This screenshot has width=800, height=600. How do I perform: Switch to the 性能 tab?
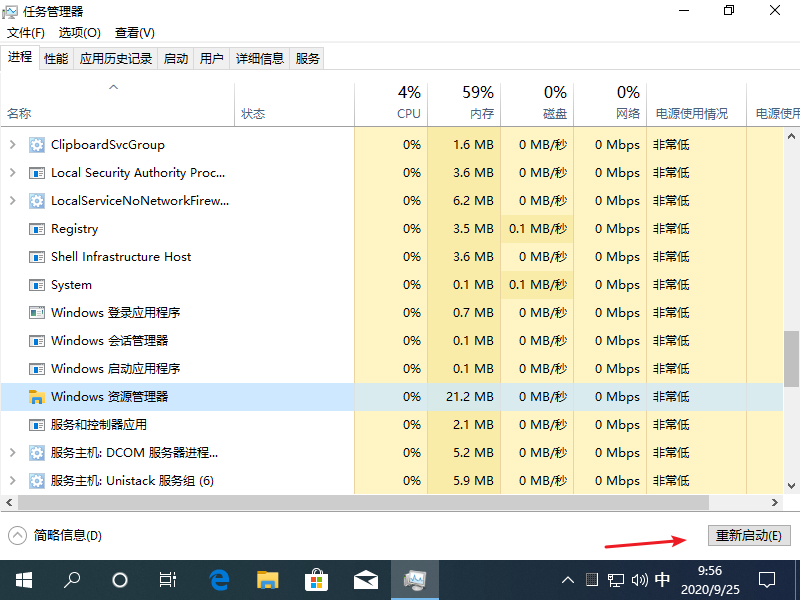tap(56, 59)
